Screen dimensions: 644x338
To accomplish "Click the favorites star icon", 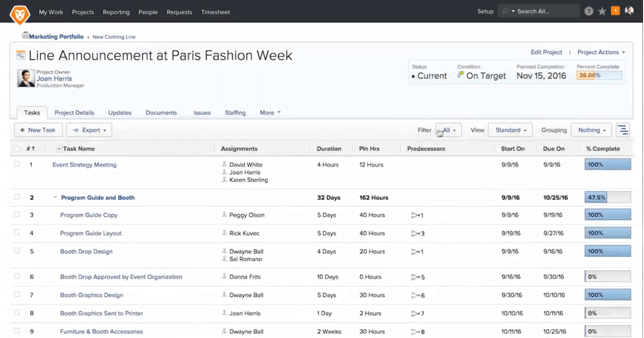I will coord(602,11).
